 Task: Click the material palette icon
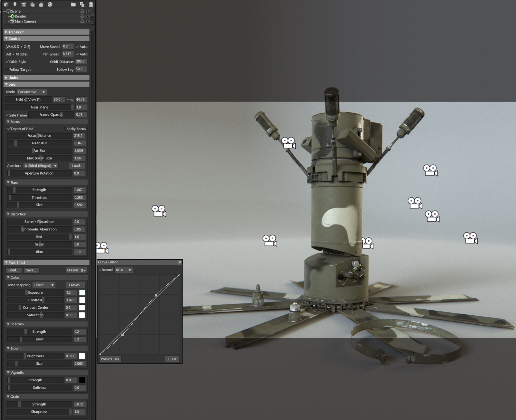pyautogui.click(x=50, y=4)
